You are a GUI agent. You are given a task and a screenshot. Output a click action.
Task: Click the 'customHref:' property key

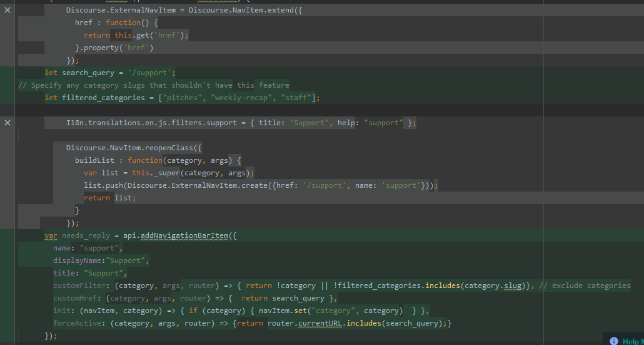[x=77, y=298]
